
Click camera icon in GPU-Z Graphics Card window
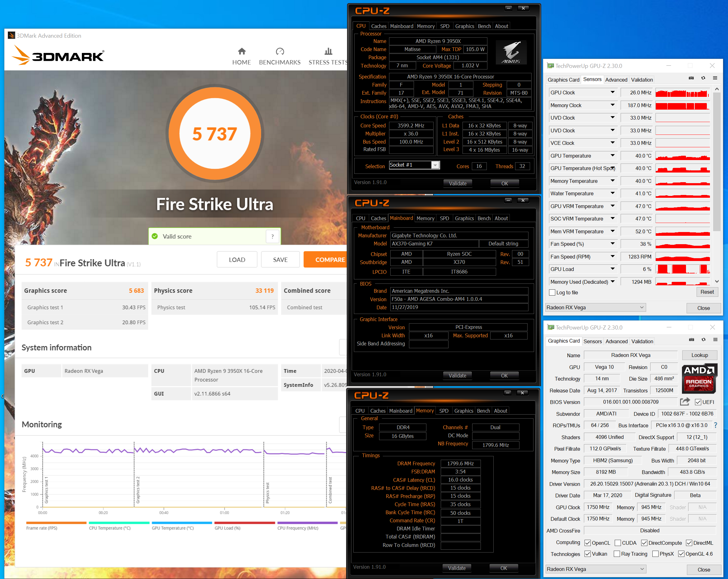[x=692, y=339]
